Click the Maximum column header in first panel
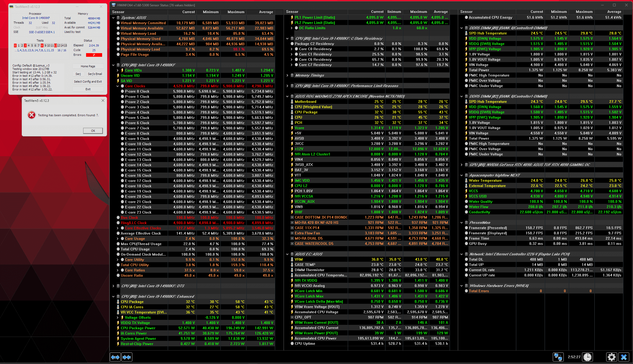633x364 pixels. [236, 12]
